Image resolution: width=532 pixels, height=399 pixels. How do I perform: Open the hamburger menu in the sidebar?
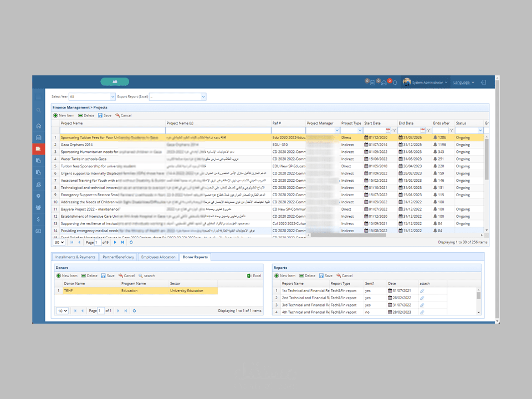[38, 97]
